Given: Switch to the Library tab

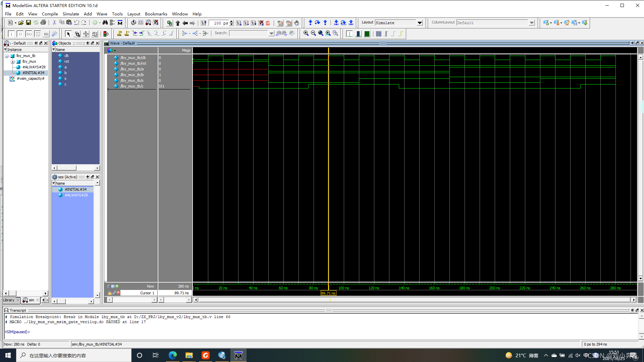Looking at the screenshot, I should pyautogui.click(x=9, y=300).
